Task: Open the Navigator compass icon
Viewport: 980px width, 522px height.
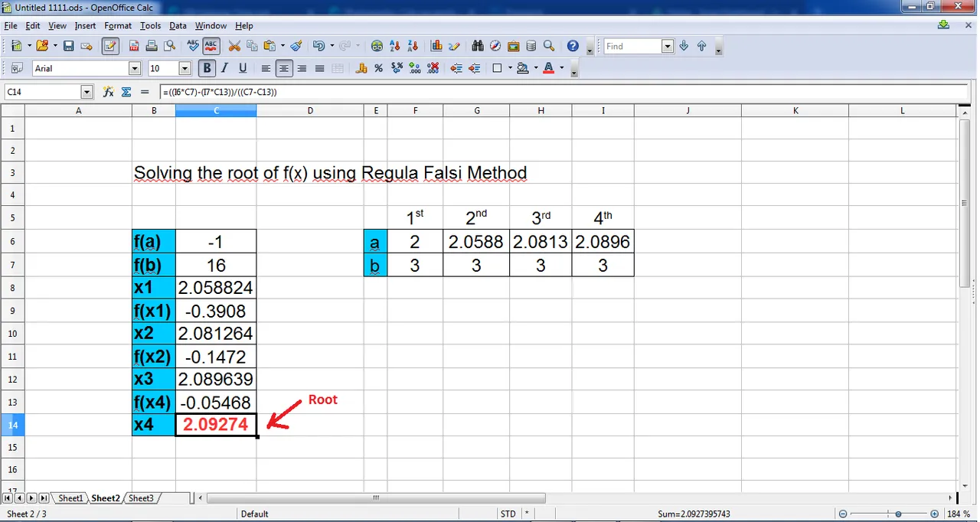Action: point(495,47)
